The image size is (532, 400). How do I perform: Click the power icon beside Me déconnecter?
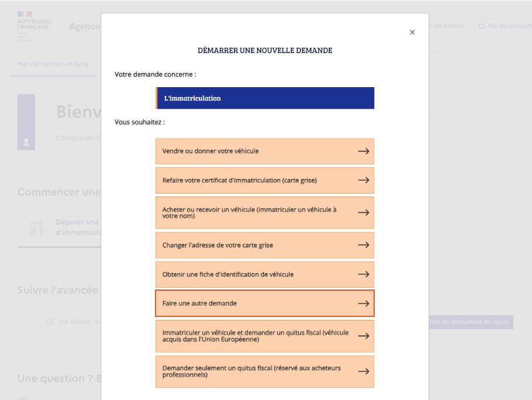coord(482,27)
